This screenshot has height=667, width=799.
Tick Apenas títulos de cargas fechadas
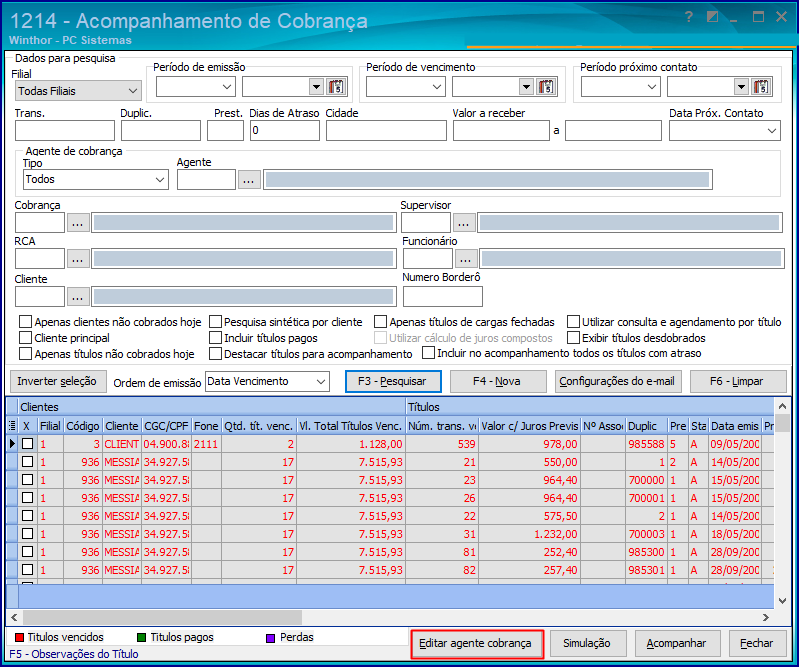tap(380, 322)
